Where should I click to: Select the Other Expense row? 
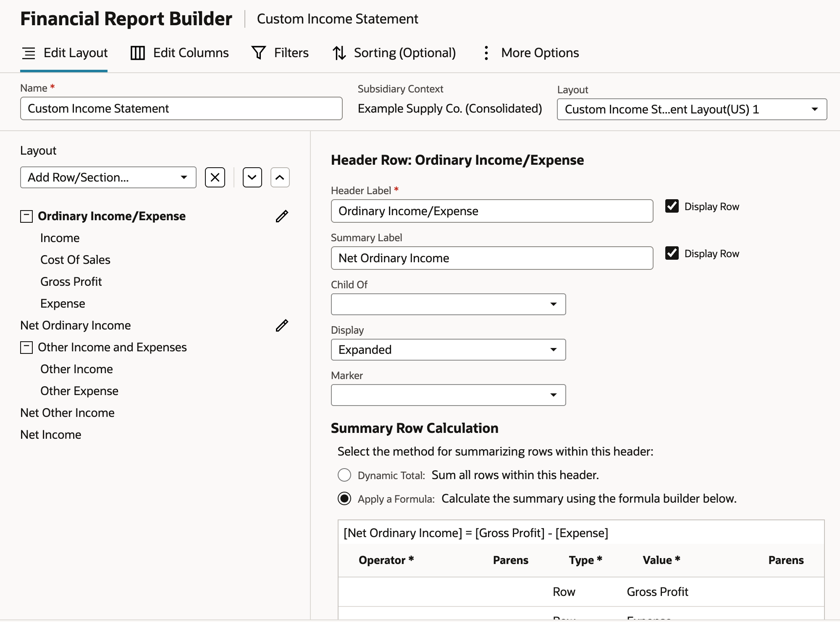79,391
